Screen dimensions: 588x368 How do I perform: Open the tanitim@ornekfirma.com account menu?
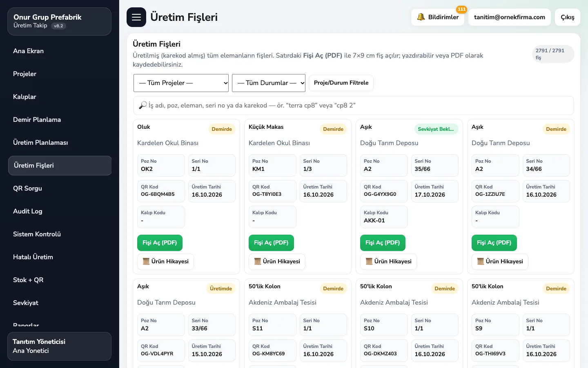(x=510, y=17)
